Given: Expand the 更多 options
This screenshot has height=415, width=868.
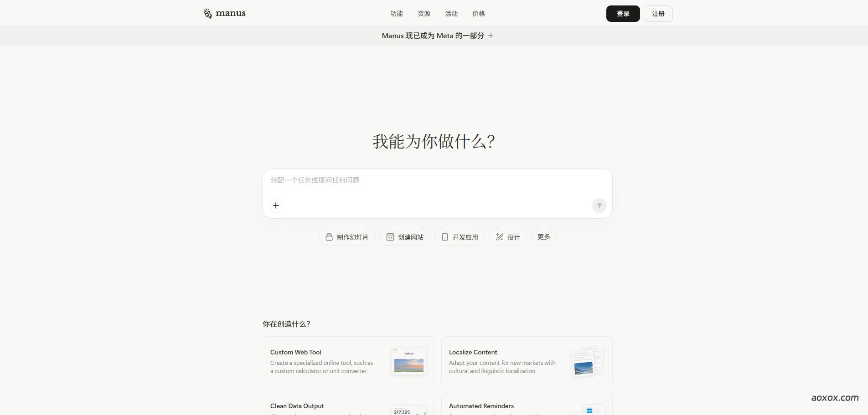Looking at the screenshot, I should click(x=543, y=237).
